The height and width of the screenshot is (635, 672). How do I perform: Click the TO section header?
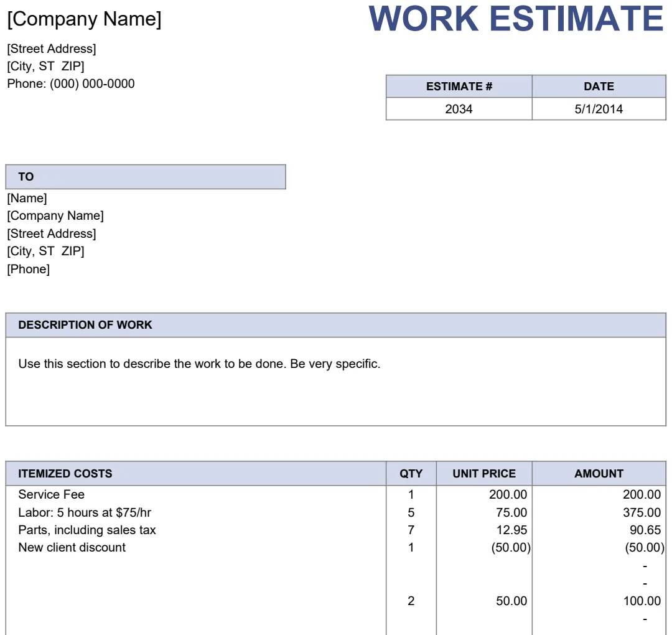pyautogui.click(x=146, y=177)
